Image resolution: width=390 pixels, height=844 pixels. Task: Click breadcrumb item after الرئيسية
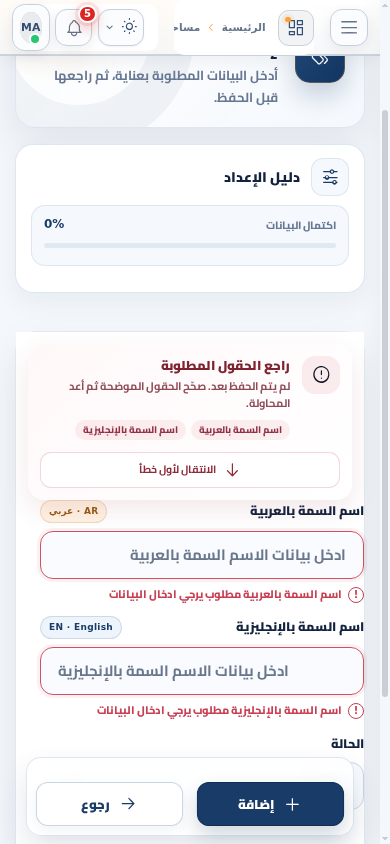click(x=187, y=27)
